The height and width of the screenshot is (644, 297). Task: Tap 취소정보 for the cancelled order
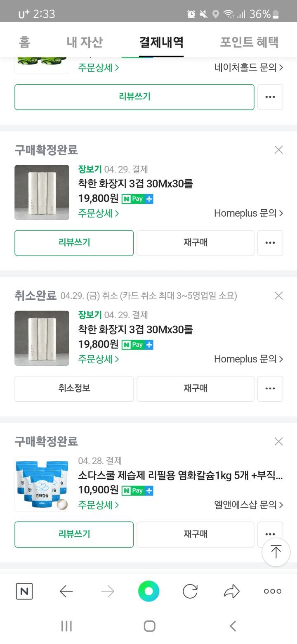[x=74, y=388]
